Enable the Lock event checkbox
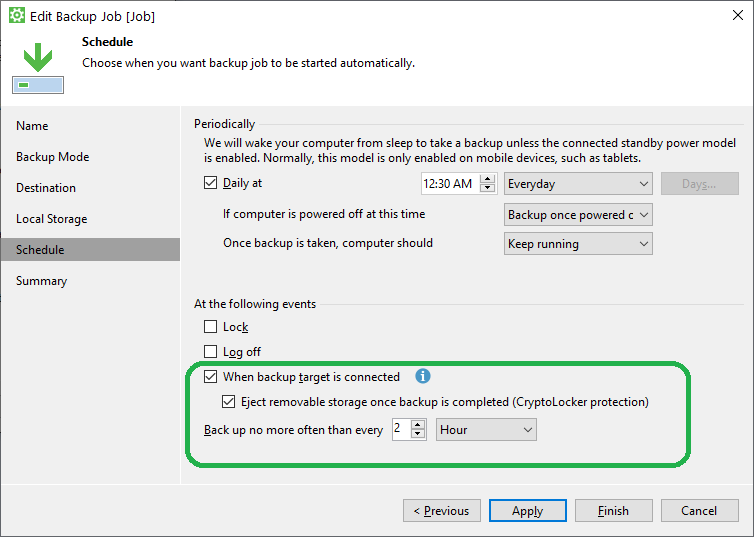754x537 pixels. tap(210, 327)
